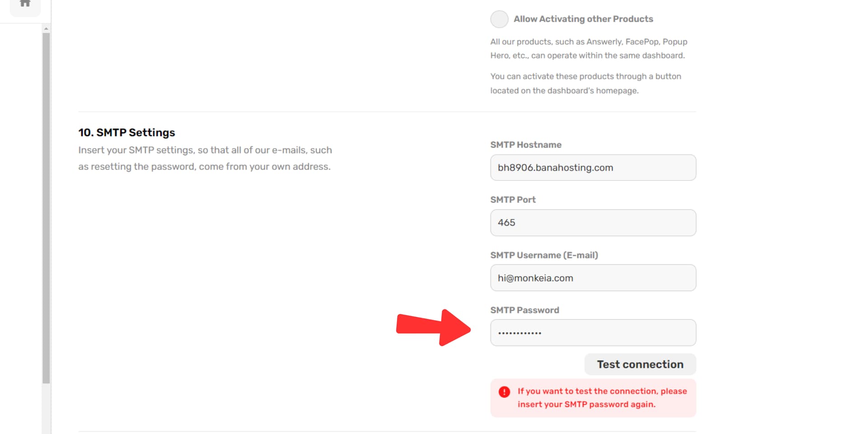Screen dimensions: 868x434
Task: Click the SMTP Username (E-mail) label
Action: pos(544,255)
